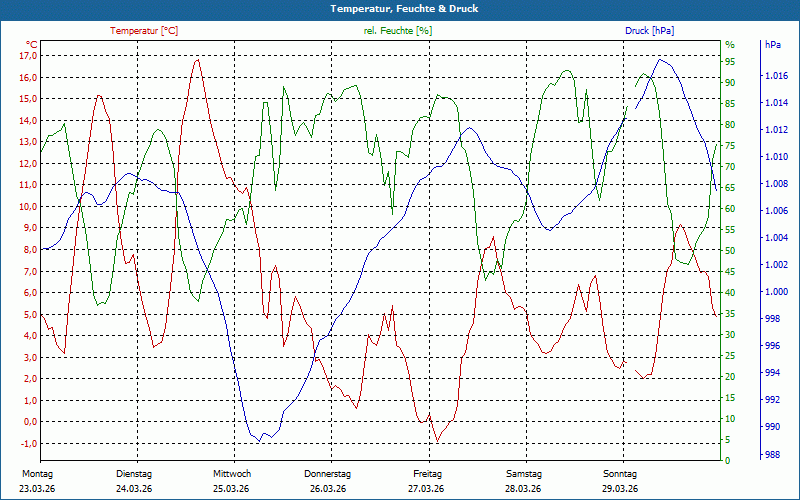This screenshot has height=500, width=800.
Task: Click the '45' humidity axis value
Action: (x=730, y=271)
